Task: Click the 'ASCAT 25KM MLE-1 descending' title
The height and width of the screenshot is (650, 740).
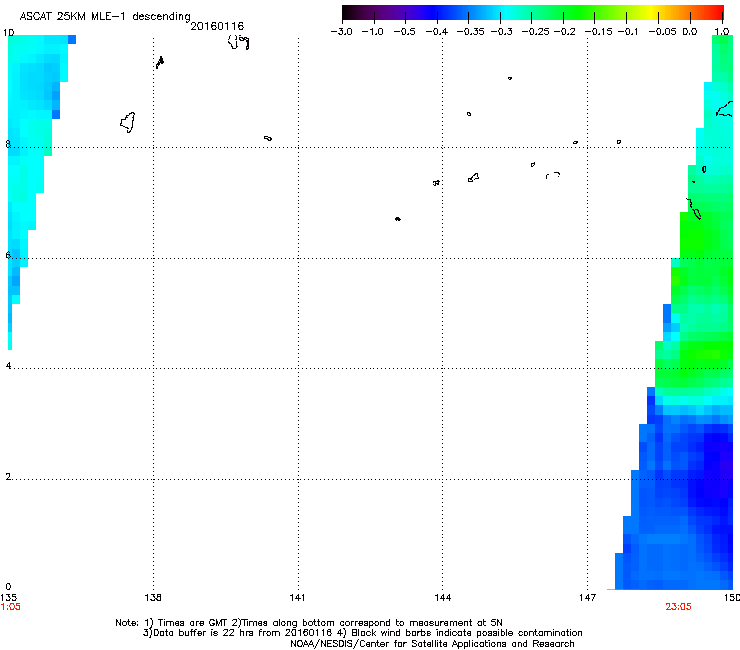Action: click(x=105, y=16)
